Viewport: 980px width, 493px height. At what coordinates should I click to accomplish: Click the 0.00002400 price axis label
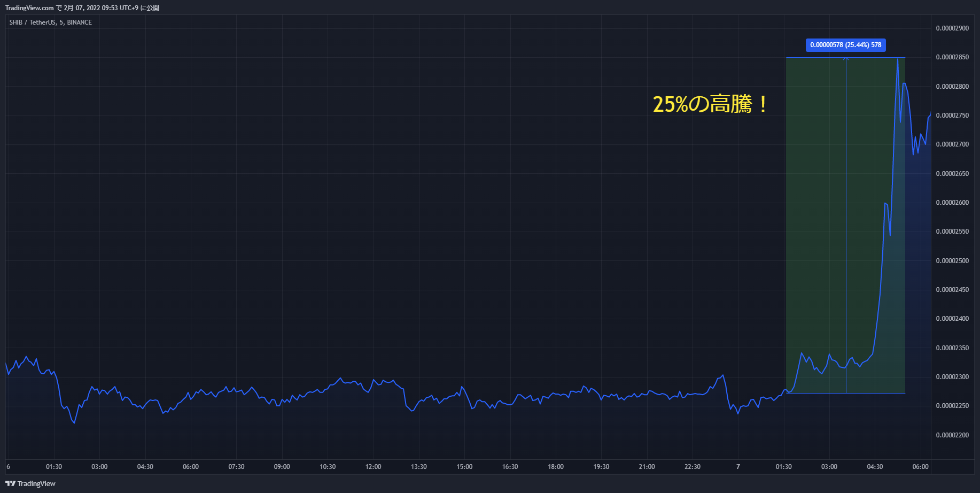[952, 319]
